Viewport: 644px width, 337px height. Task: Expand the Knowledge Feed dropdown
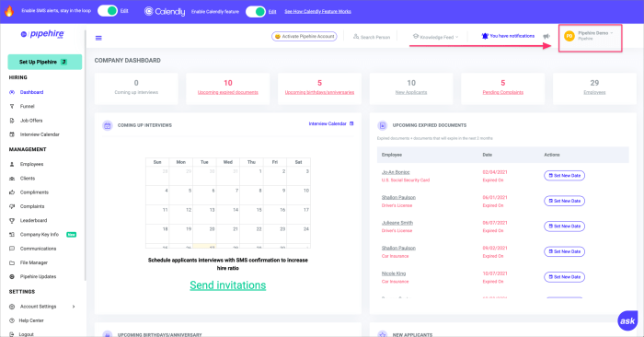[x=435, y=37]
